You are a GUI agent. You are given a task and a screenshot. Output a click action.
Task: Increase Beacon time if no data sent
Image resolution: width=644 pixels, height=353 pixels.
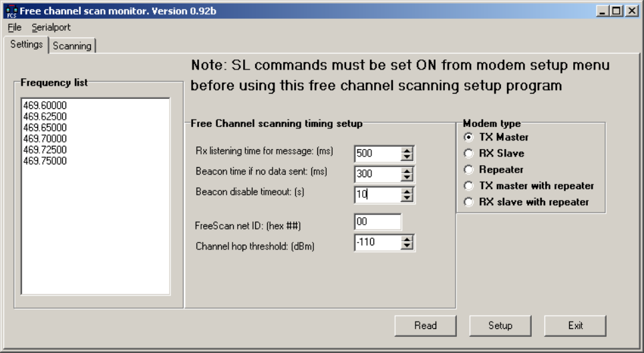click(x=407, y=171)
